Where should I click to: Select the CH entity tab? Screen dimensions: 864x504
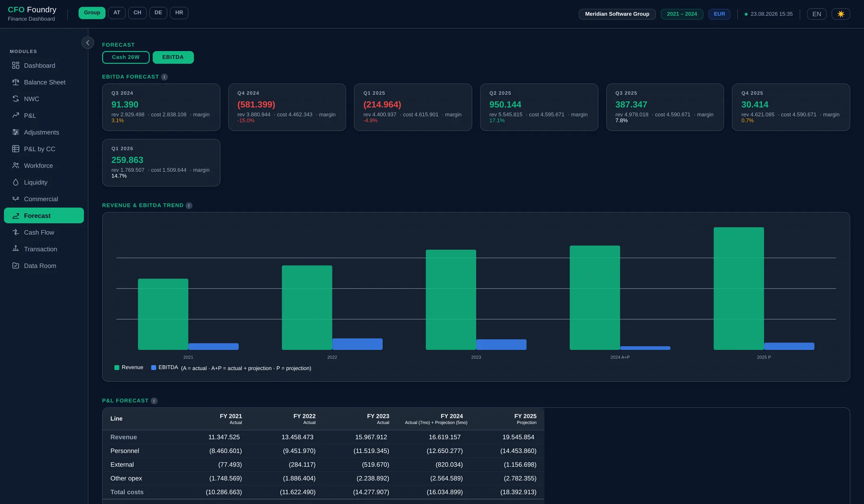tap(137, 13)
